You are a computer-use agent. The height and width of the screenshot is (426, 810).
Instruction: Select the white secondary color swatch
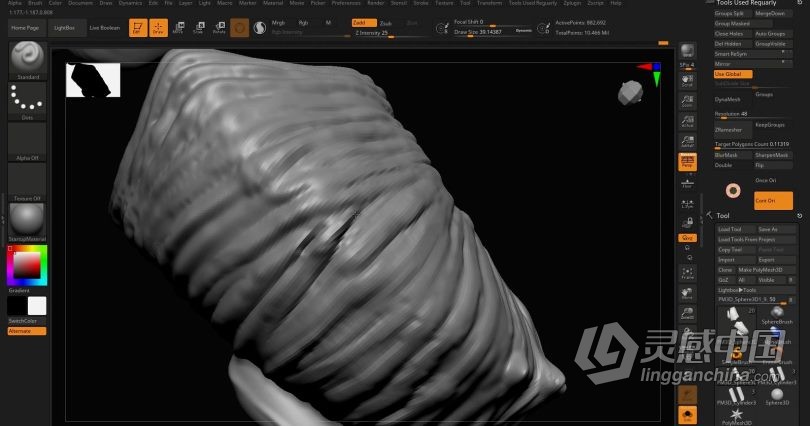[37, 306]
